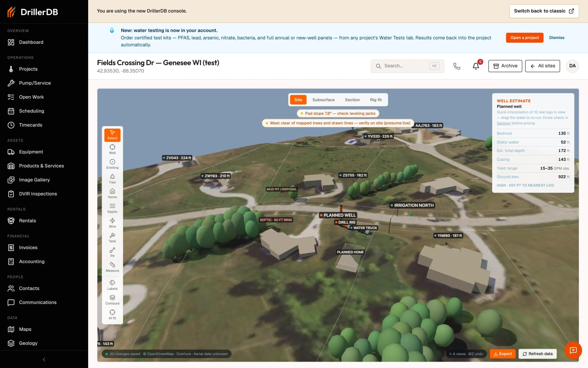This screenshot has width=588, height=368.
Task: Switch to the Section tab
Action: coord(352,100)
